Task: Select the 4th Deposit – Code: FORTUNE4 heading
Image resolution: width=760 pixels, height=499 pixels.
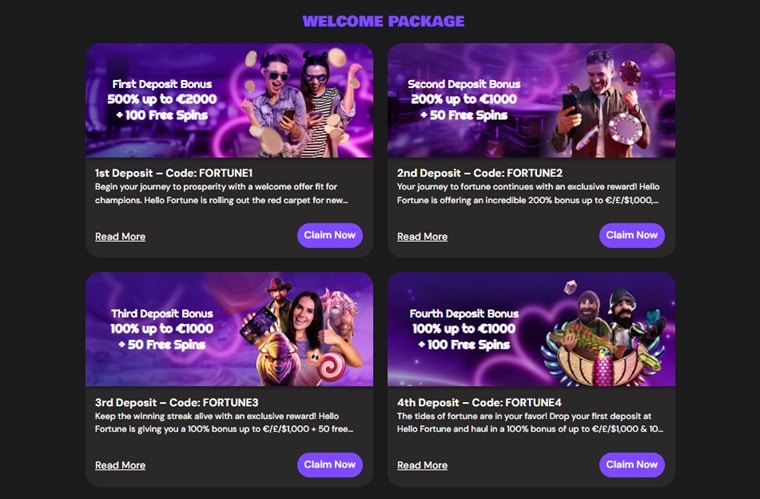Action: pos(479,402)
